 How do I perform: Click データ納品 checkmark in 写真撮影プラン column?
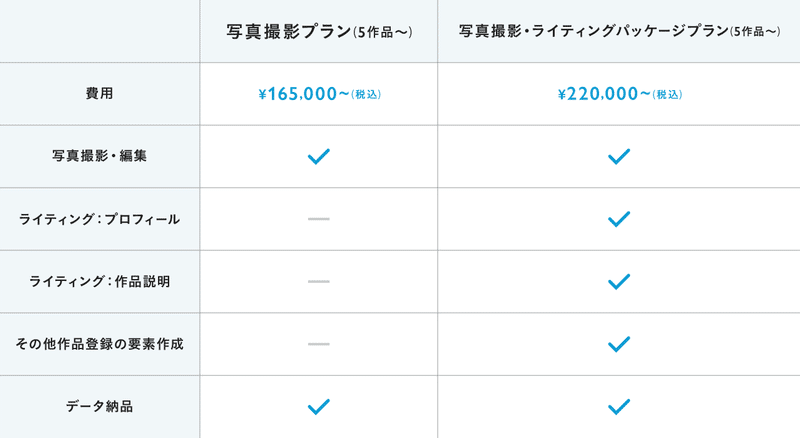319,407
